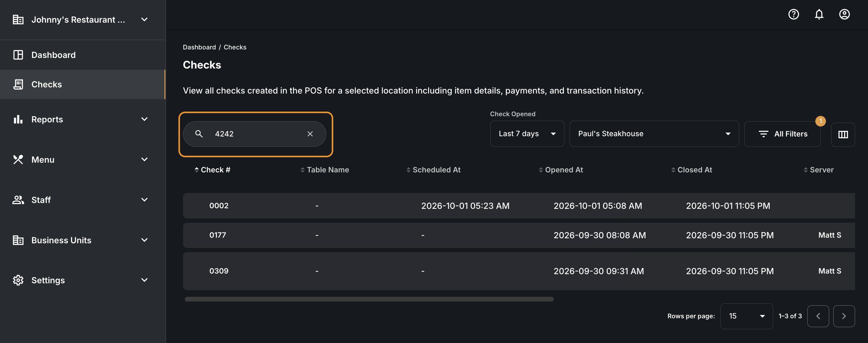
Task: Click the Reports bar chart icon
Action: tap(18, 119)
